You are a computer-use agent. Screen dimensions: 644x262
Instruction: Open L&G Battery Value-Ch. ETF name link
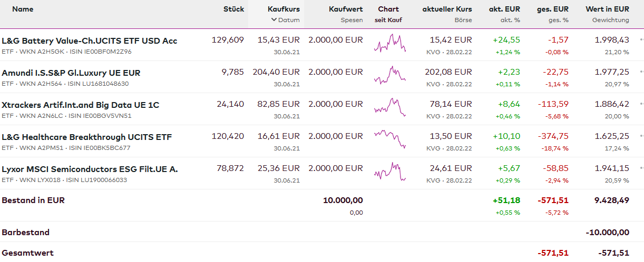90,41
